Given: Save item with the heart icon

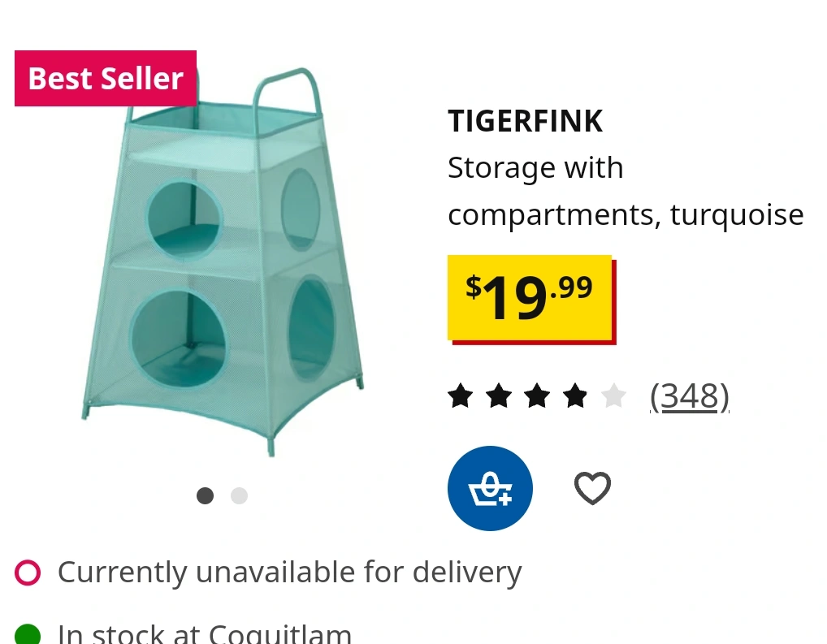Looking at the screenshot, I should pos(592,488).
